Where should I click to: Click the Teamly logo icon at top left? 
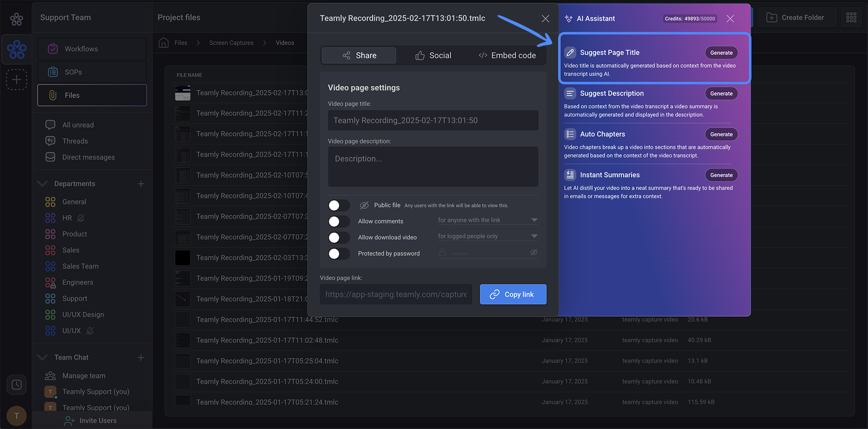[x=16, y=19]
